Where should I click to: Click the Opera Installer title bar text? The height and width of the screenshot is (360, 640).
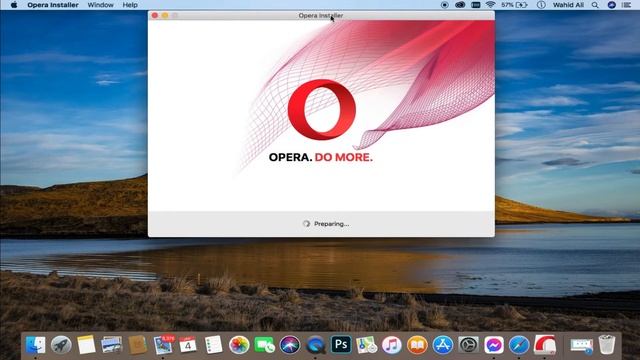(321, 16)
